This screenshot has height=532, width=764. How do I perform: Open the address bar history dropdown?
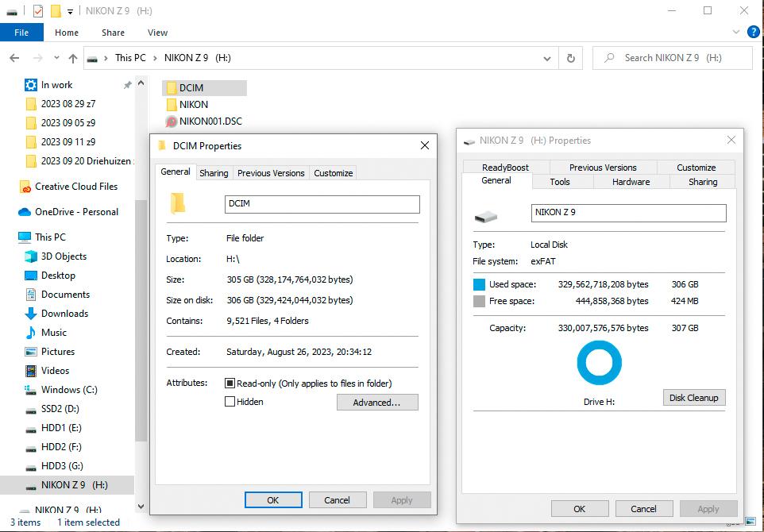click(547, 59)
